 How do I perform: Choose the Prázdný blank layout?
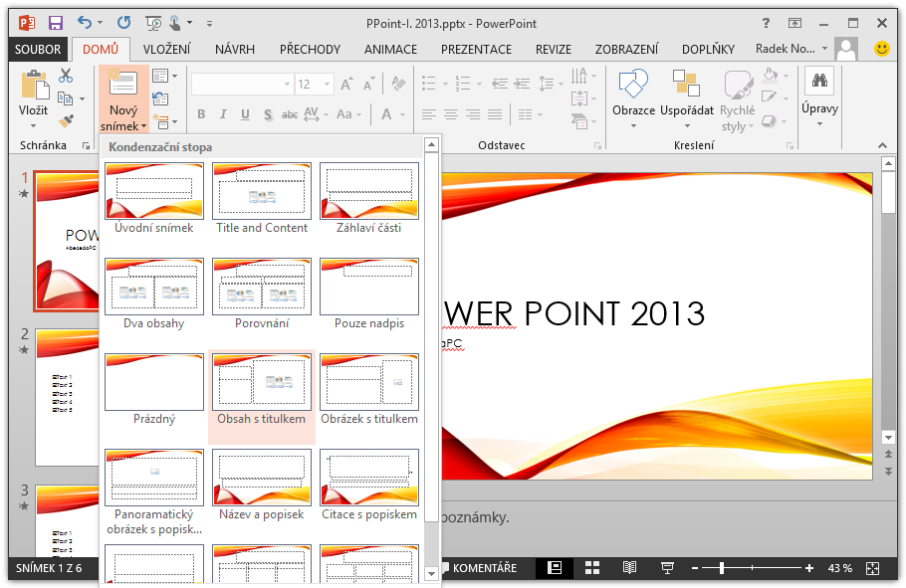pos(154,390)
